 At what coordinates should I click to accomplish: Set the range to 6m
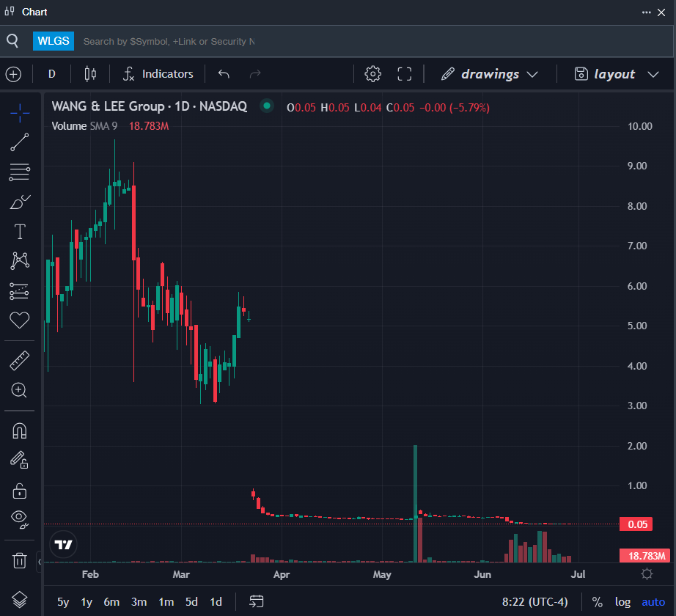coord(111,602)
